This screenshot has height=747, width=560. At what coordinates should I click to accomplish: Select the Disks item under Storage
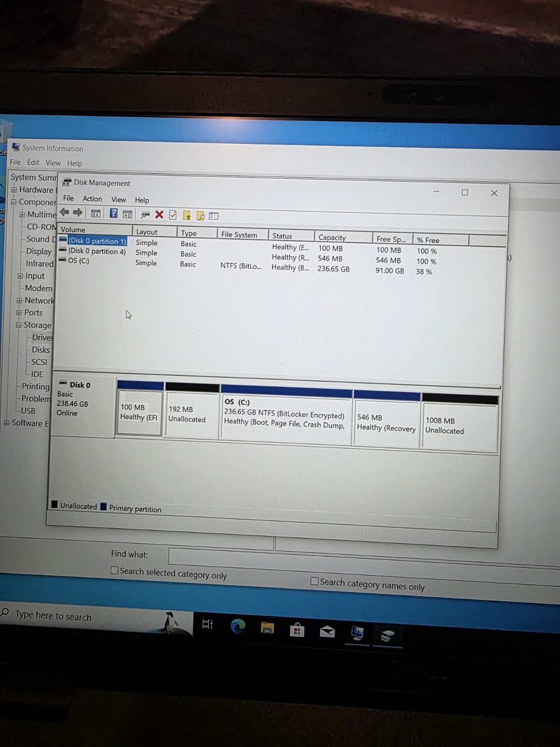41,350
